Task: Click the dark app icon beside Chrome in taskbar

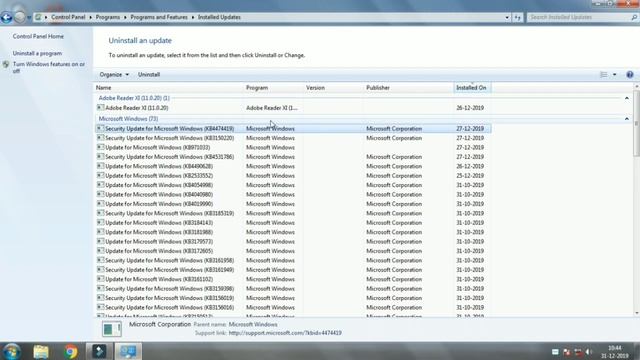Action: click(99, 351)
